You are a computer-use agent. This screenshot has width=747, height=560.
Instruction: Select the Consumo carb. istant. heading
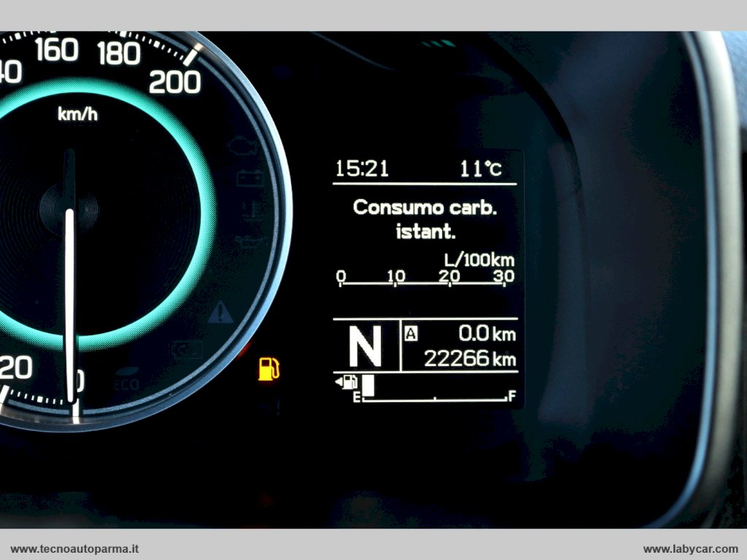425,219
